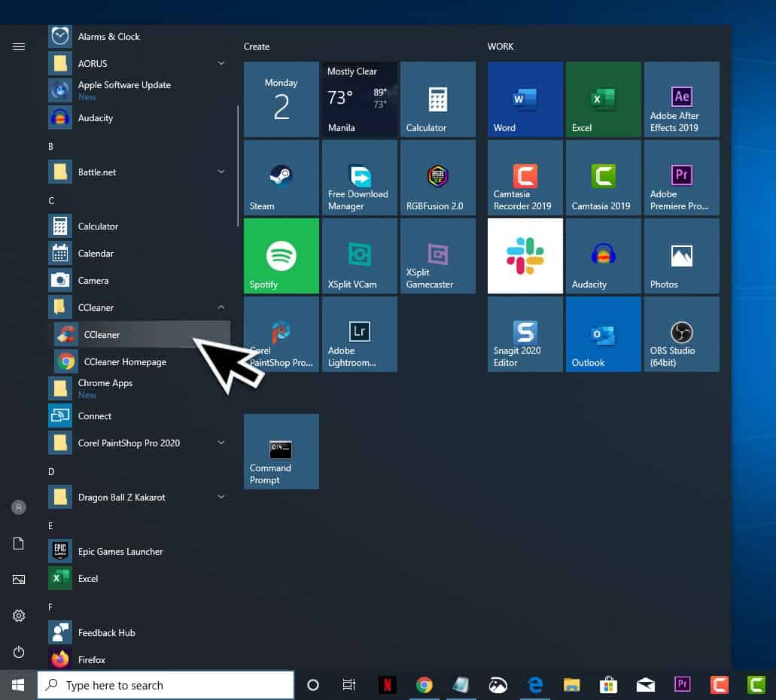Click the Cortana circle icon
776x700 pixels.
point(313,685)
